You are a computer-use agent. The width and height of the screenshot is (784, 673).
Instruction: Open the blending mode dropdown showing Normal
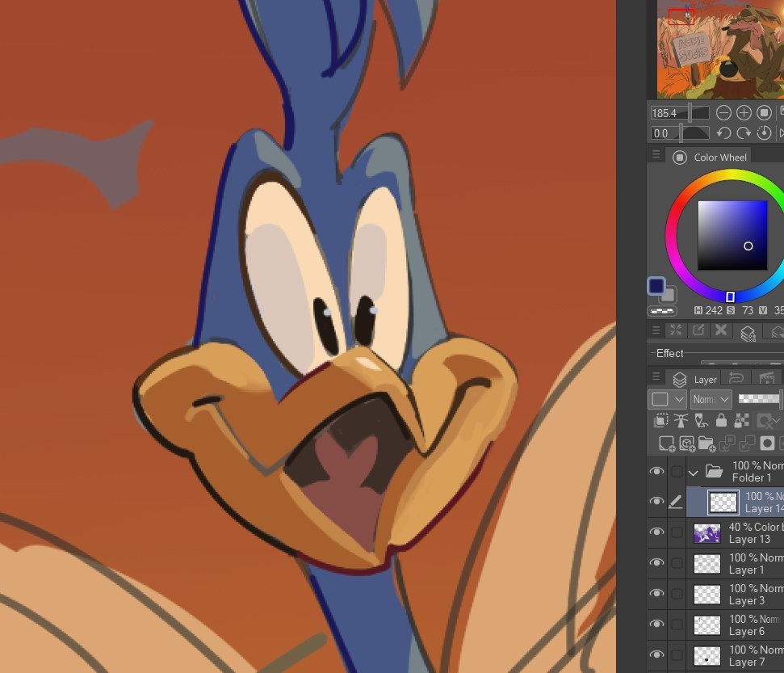(711, 399)
